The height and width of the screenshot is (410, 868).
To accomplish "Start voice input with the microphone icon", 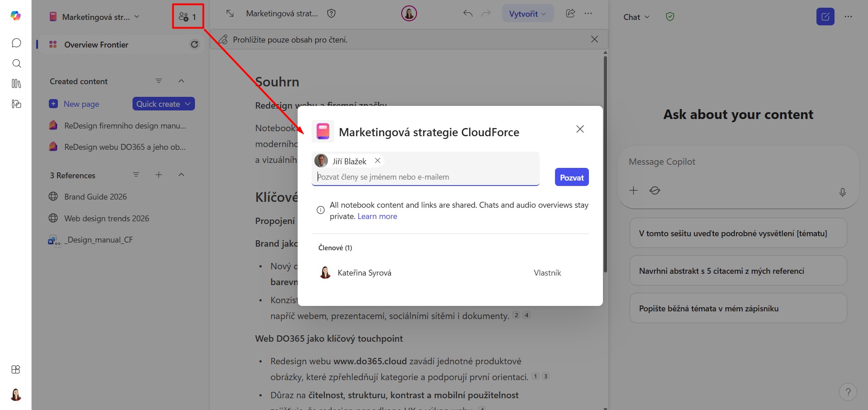I will click(x=842, y=192).
